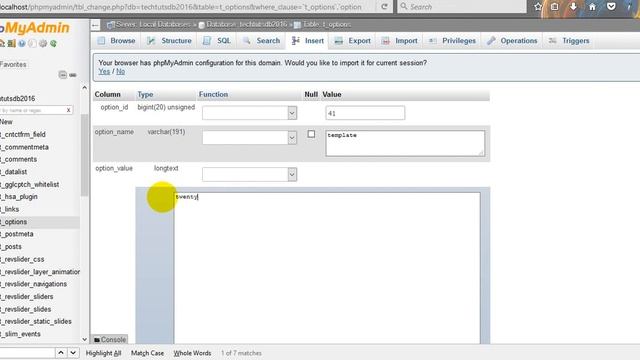The height and width of the screenshot is (360, 640).
Task: Open the Operations tab
Action: point(512,41)
